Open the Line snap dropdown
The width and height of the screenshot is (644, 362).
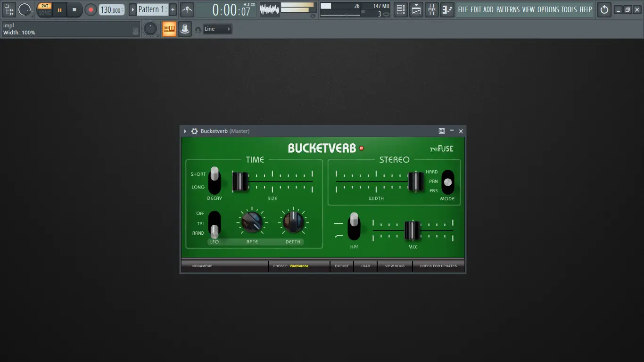pos(217,29)
